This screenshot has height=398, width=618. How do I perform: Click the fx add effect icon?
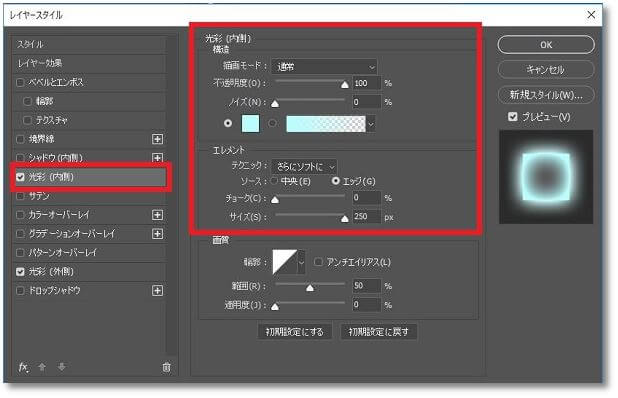point(23,367)
